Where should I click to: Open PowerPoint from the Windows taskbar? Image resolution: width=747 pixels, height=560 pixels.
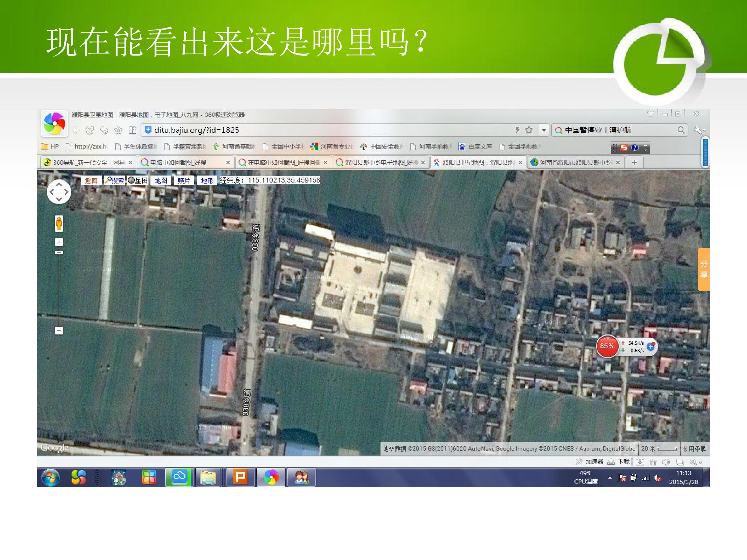coord(240,477)
